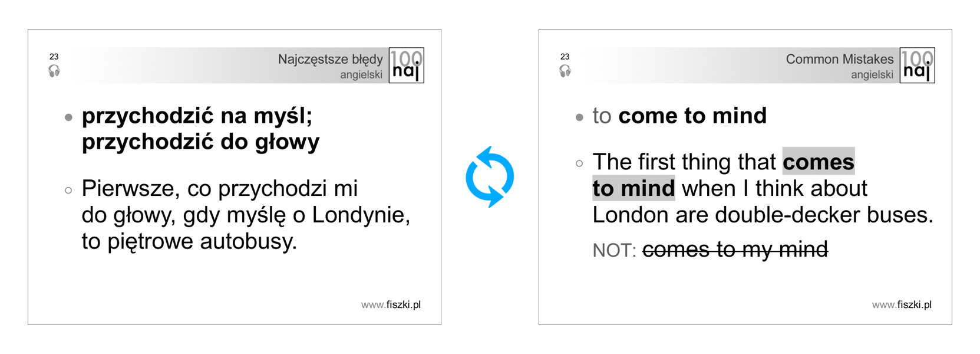This screenshot has width=980, height=354.
Task: Click the blue flip arrows icon
Action: pos(489,177)
